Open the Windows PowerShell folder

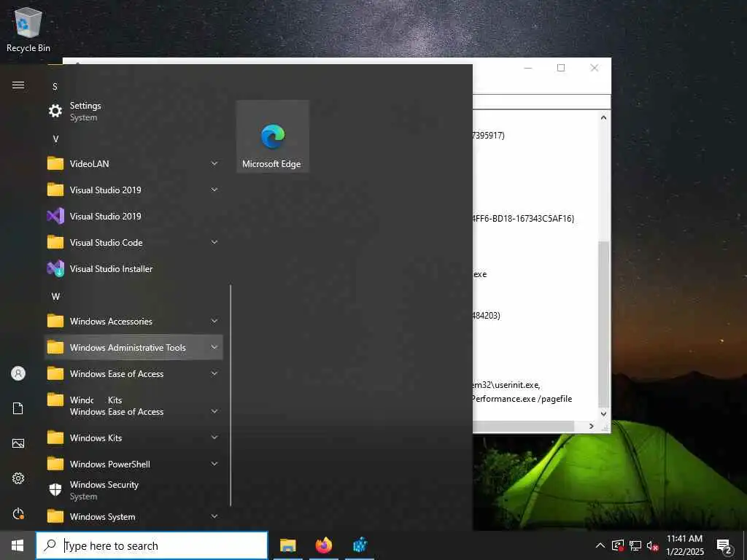point(133,464)
